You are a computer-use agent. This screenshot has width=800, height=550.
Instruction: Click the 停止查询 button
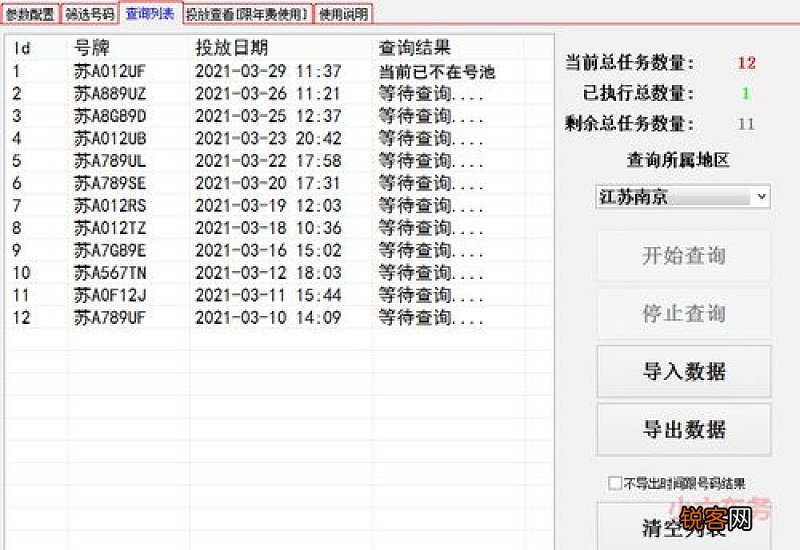[684, 313]
